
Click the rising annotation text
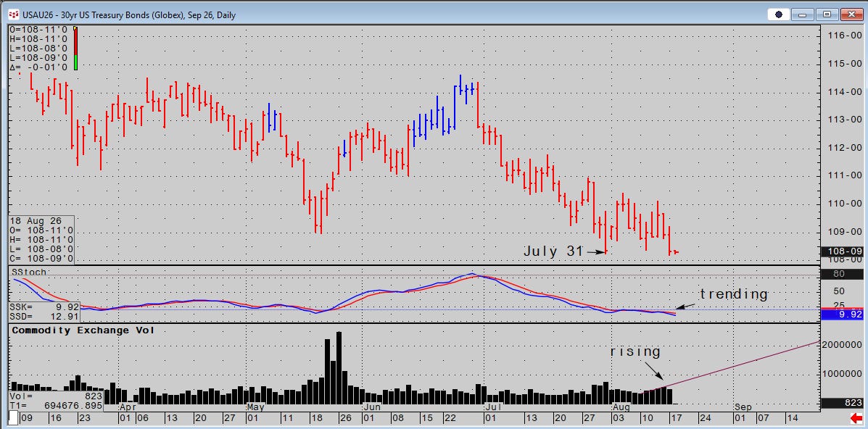635,352
